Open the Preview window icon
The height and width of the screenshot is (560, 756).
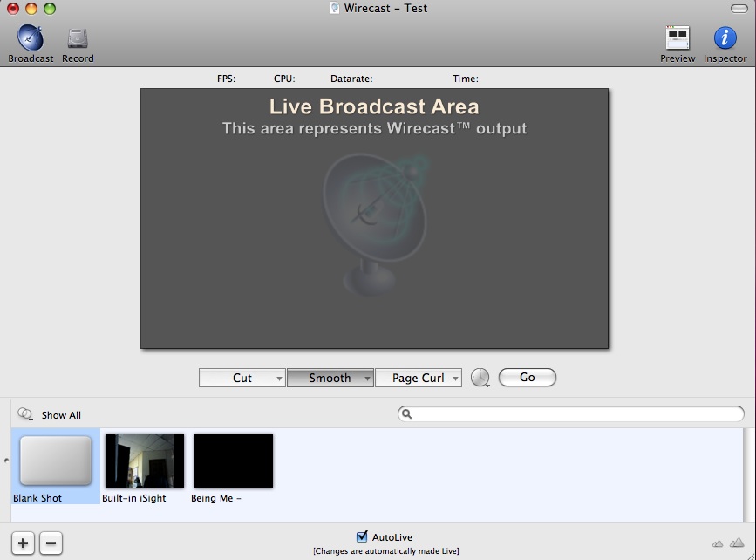click(x=678, y=38)
